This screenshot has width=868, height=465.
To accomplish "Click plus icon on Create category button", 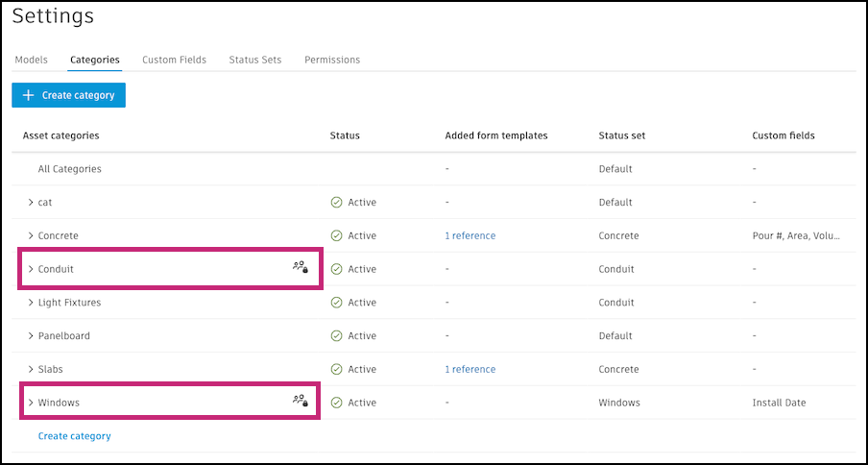I will click(28, 95).
